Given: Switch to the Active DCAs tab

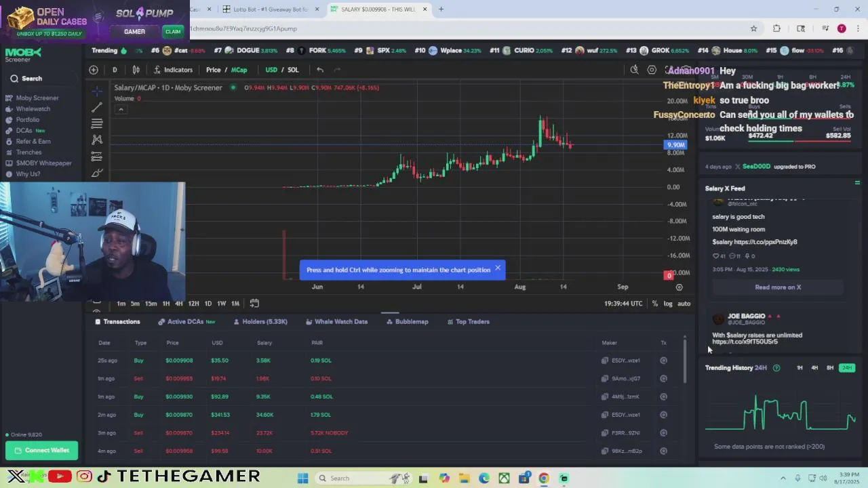Looking at the screenshot, I should click(186, 322).
